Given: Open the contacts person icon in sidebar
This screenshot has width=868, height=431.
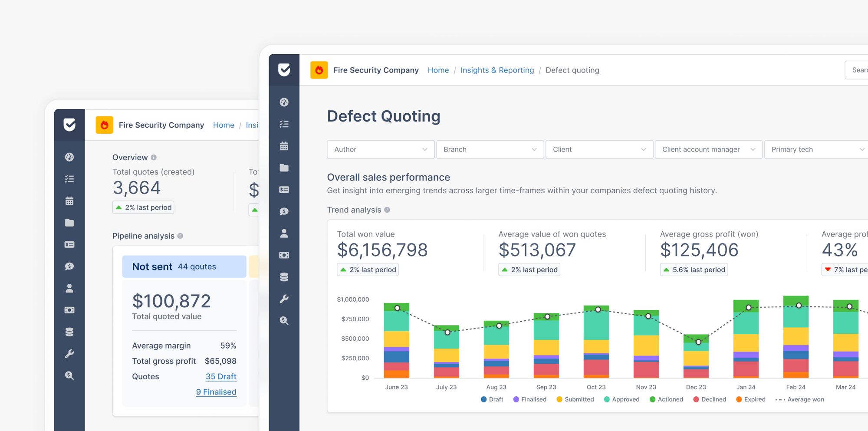Looking at the screenshot, I should 284,233.
